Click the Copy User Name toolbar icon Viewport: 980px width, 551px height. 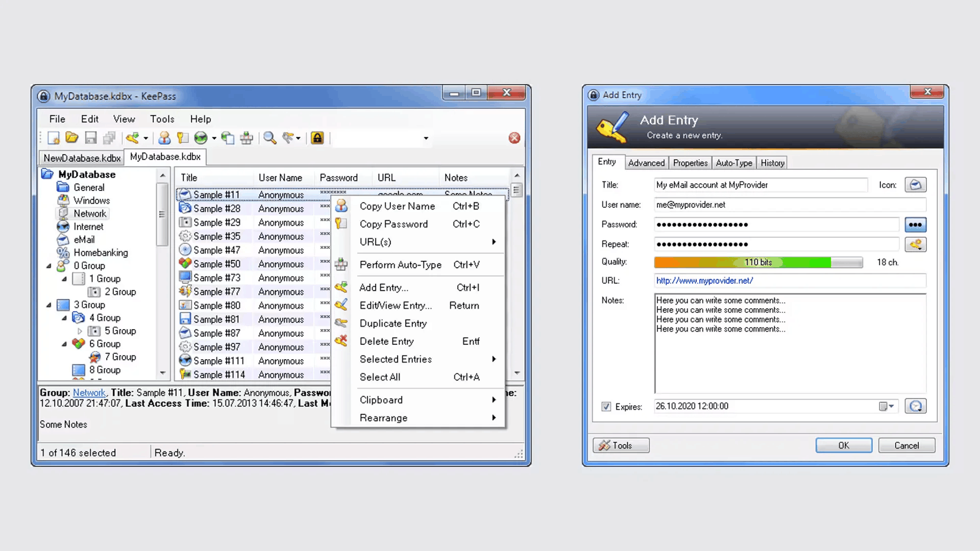[x=164, y=138]
